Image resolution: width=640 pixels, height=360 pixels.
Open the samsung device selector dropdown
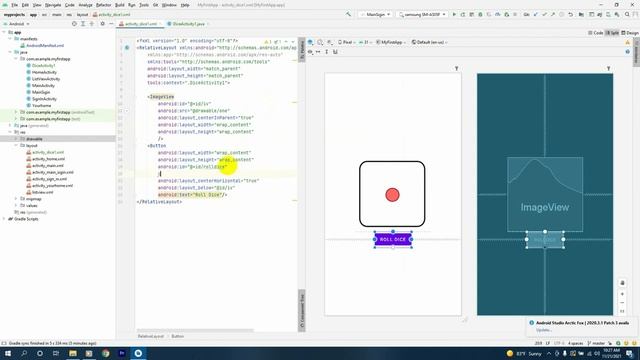click(422, 14)
